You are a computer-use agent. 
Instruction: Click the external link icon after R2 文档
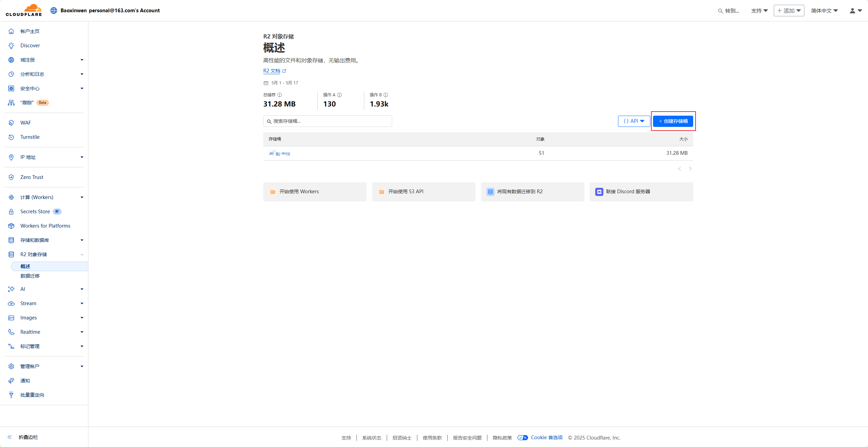pyautogui.click(x=284, y=71)
